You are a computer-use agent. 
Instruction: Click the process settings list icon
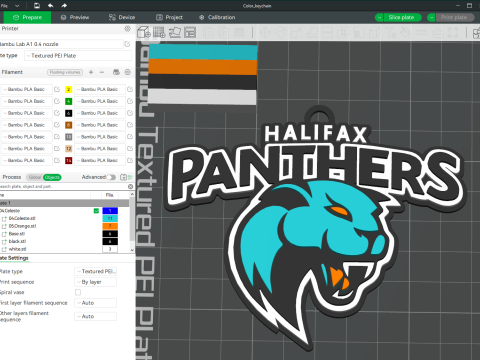pyautogui.click(x=123, y=177)
